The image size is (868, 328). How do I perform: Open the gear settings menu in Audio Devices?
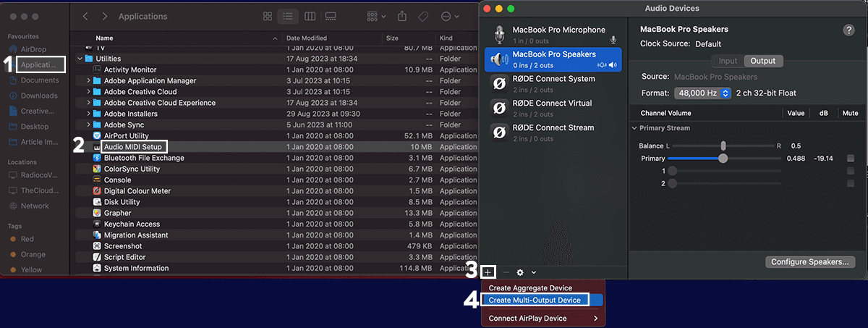[x=520, y=272]
